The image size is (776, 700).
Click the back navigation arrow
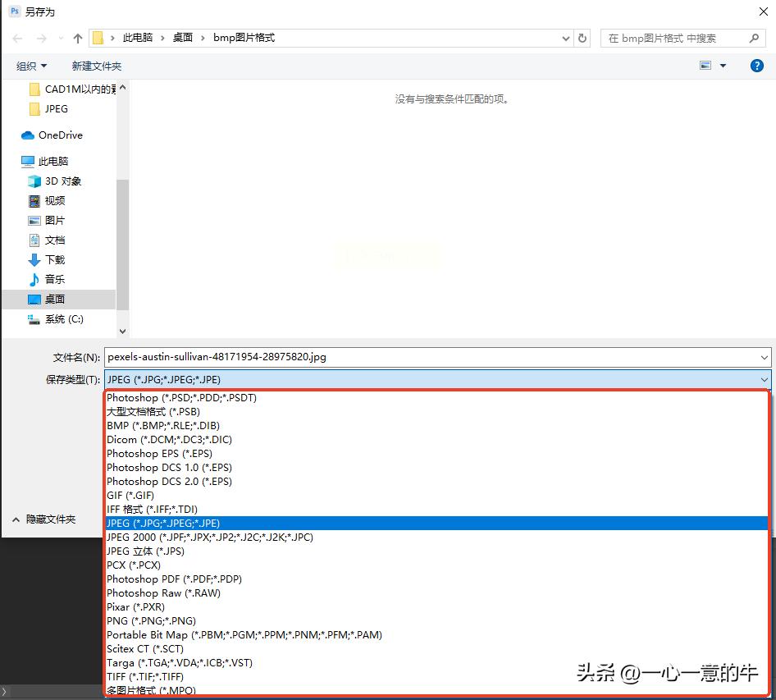pos(16,38)
